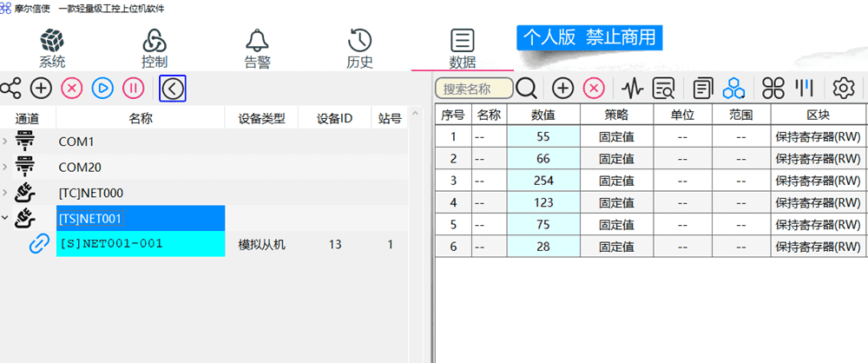The width and height of the screenshot is (868, 363).
Task: Open the 历史 tab
Action: [359, 49]
